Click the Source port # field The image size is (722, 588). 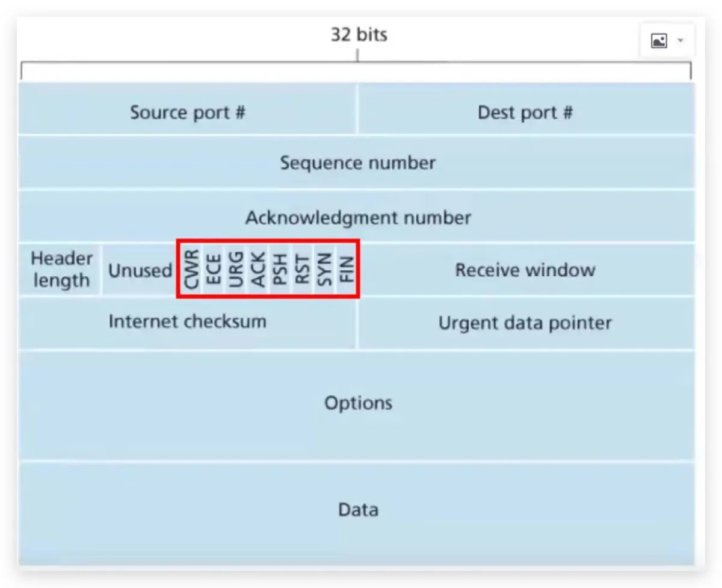pyautogui.click(x=188, y=113)
